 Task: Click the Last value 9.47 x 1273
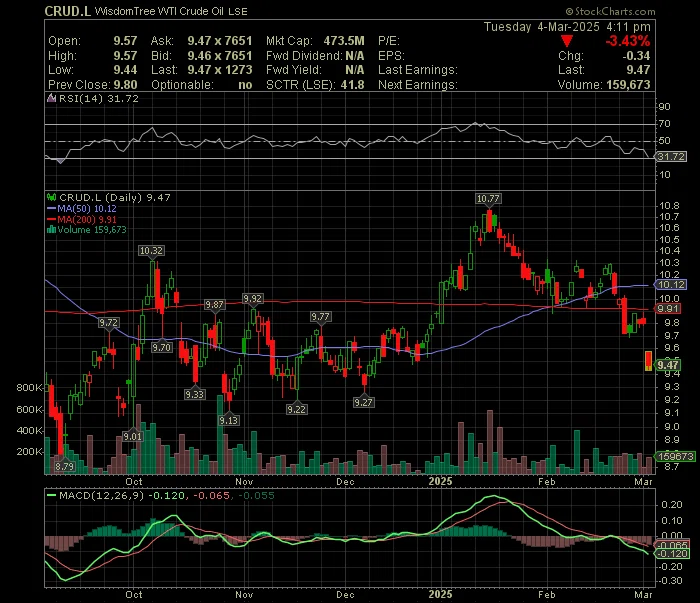pyautogui.click(x=220, y=70)
